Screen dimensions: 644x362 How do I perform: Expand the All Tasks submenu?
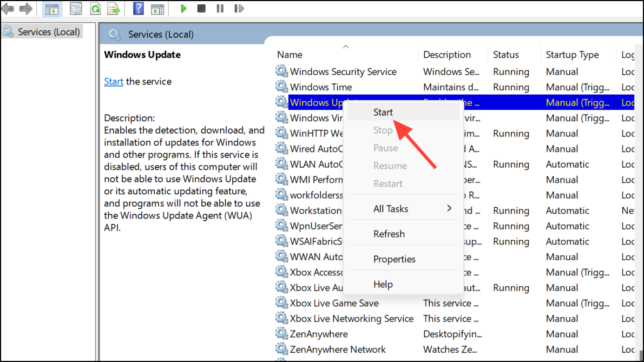pyautogui.click(x=403, y=208)
